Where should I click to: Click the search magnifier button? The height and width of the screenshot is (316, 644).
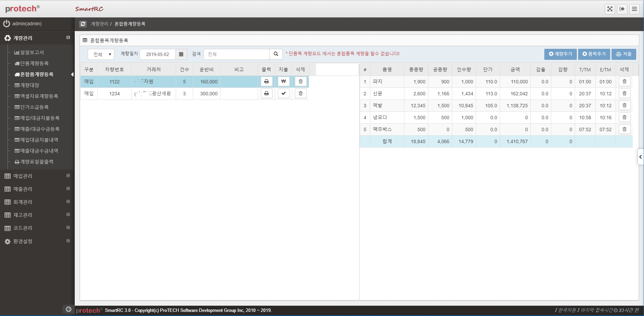pos(276,54)
